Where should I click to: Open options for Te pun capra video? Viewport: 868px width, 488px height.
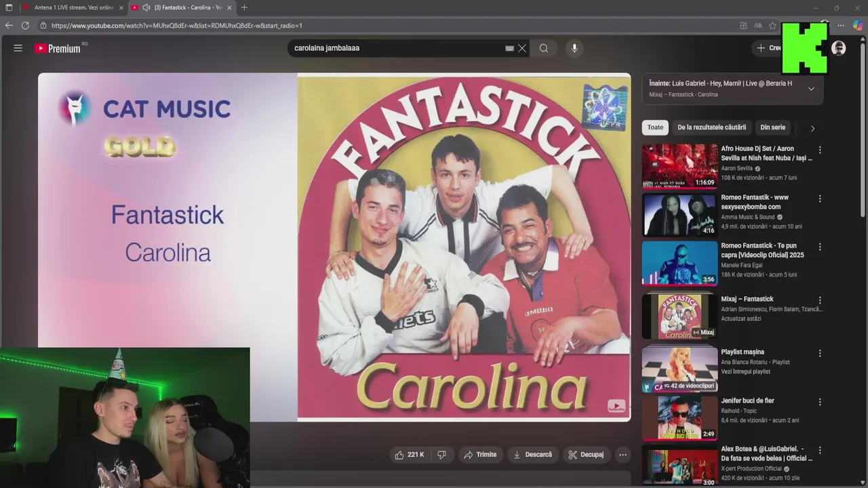click(819, 247)
